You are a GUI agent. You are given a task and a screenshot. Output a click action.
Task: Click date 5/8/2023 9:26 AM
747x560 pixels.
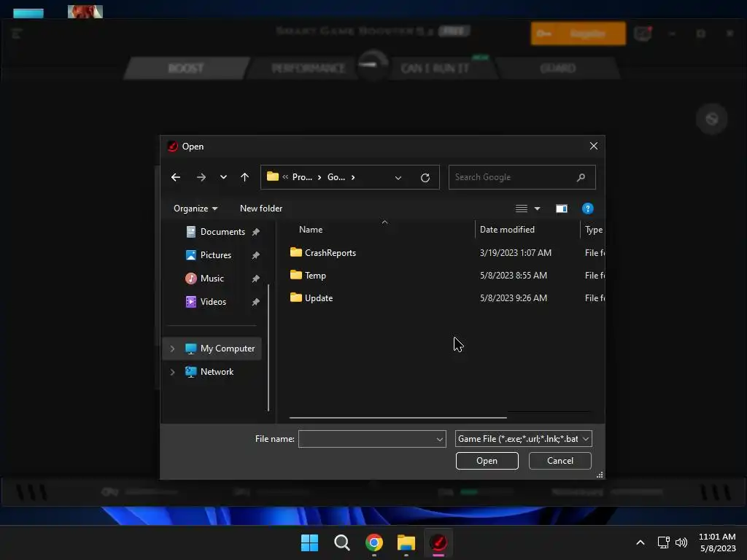click(513, 298)
